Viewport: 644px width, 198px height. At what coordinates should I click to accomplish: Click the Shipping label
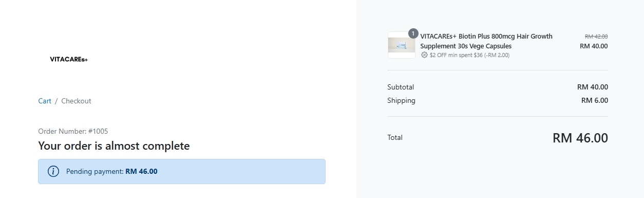coord(402,100)
